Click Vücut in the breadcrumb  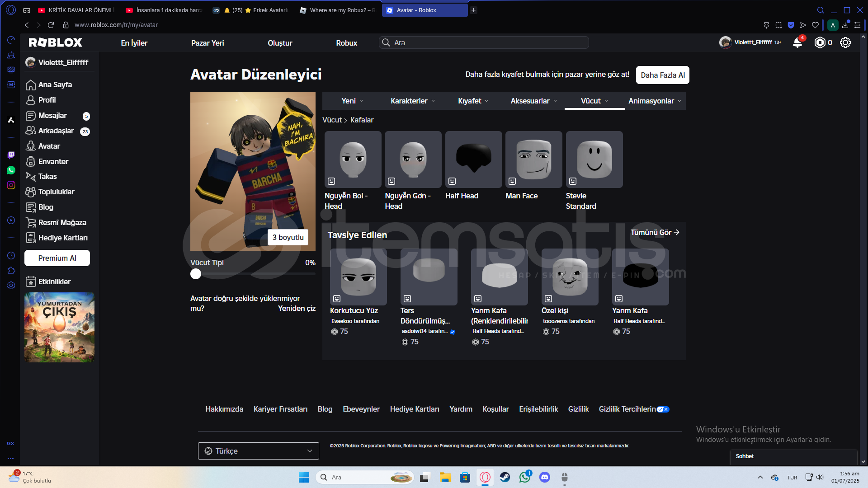coord(332,120)
